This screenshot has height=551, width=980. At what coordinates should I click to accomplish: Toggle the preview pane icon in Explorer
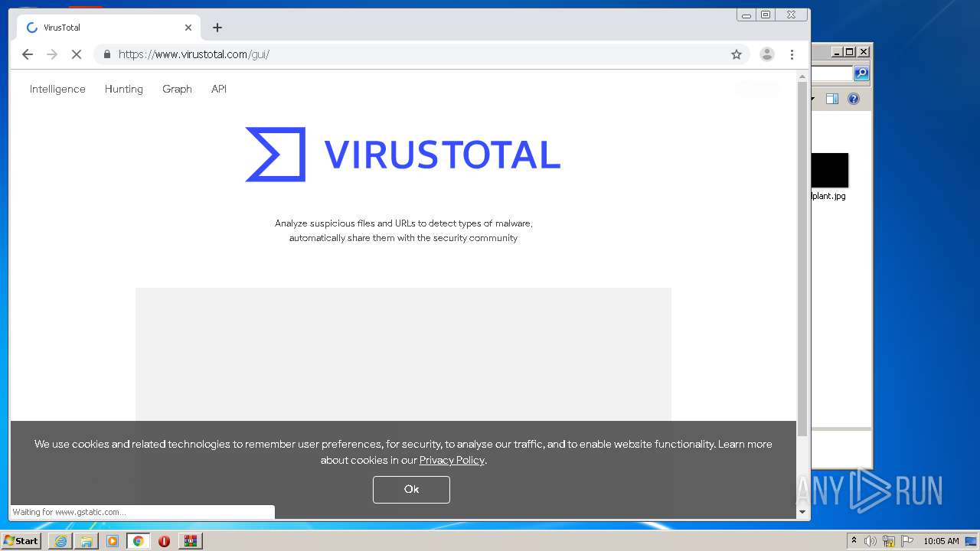[832, 99]
